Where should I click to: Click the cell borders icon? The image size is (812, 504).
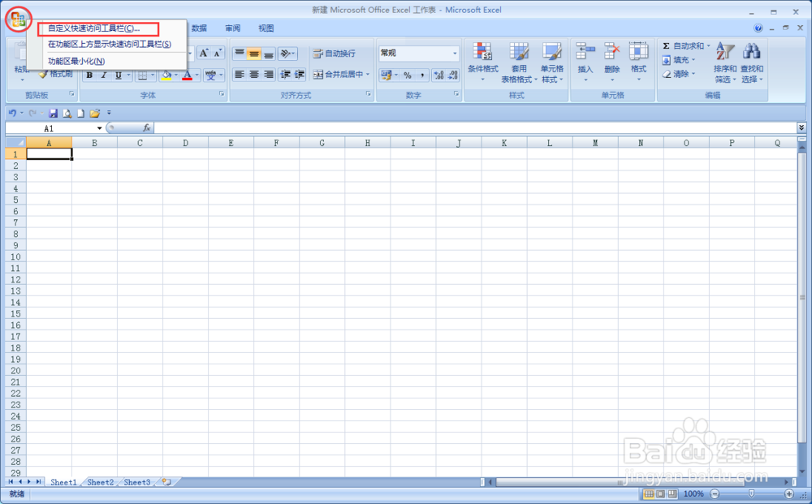coord(142,75)
